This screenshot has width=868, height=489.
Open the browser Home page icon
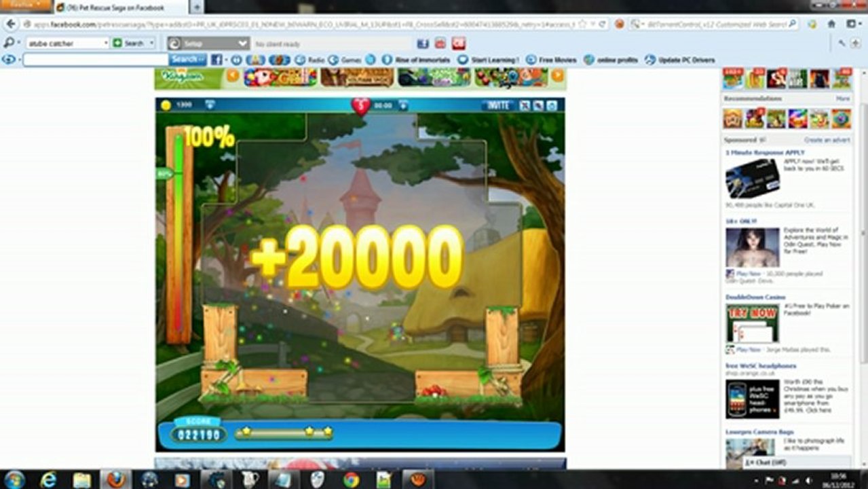pyautogui.click(x=831, y=24)
